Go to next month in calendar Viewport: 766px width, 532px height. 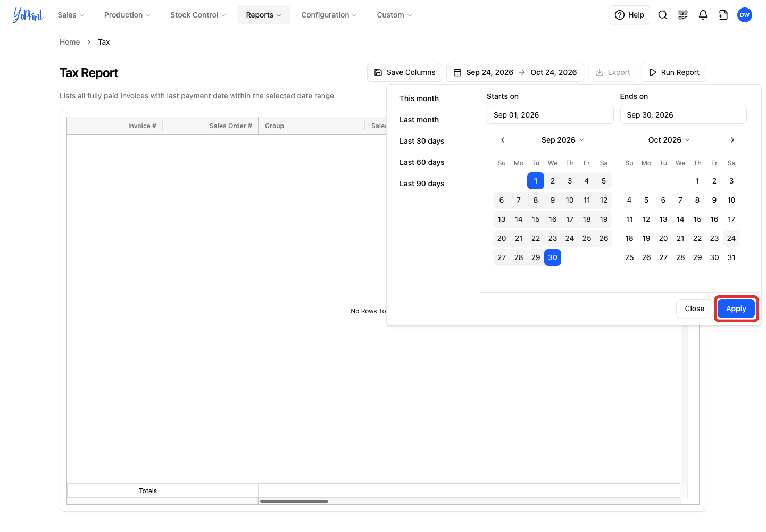pyautogui.click(x=732, y=140)
